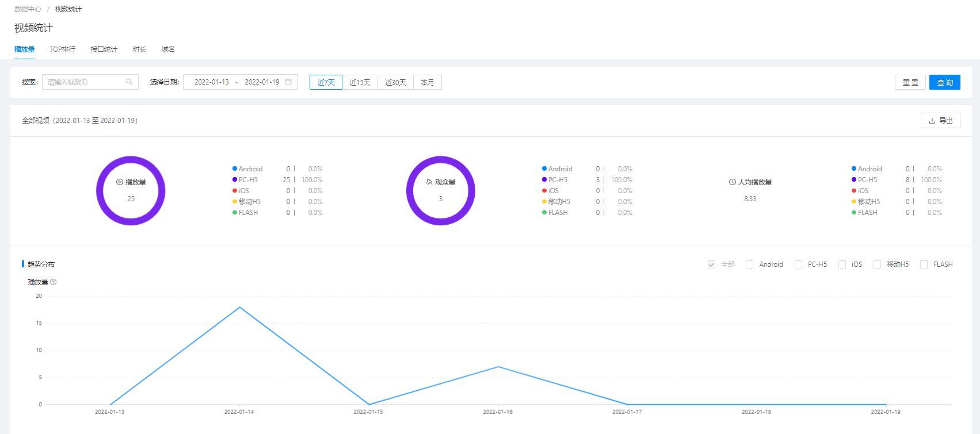Click the blue Android legend dot under 播放量

pyautogui.click(x=235, y=168)
